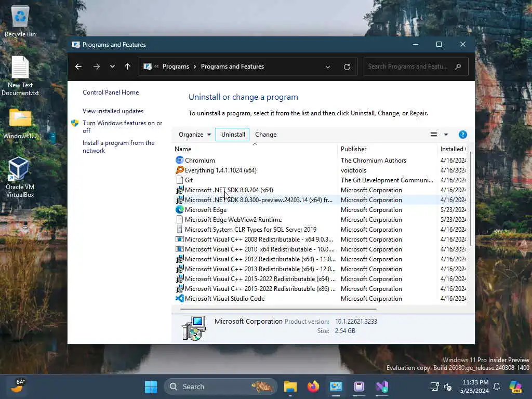Click the Everything 1.4.1.1024 magnifier icon
The width and height of the screenshot is (532, 399).
tap(179, 170)
